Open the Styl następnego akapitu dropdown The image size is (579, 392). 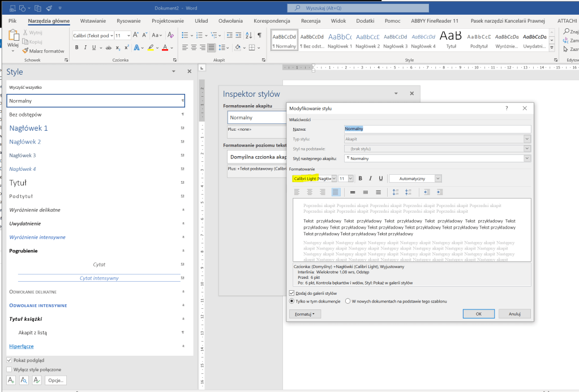(527, 158)
